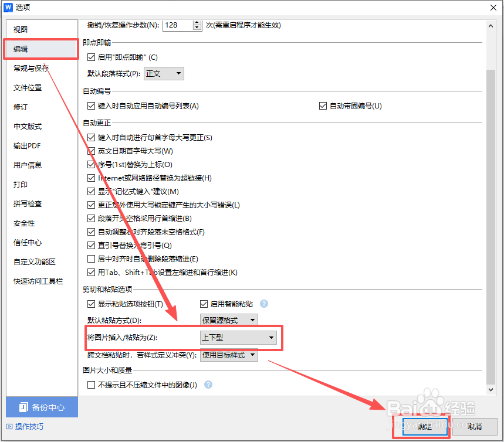Select the 用户信息 category
Image resolution: width=504 pixels, height=442 pixels.
tap(42, 165)
